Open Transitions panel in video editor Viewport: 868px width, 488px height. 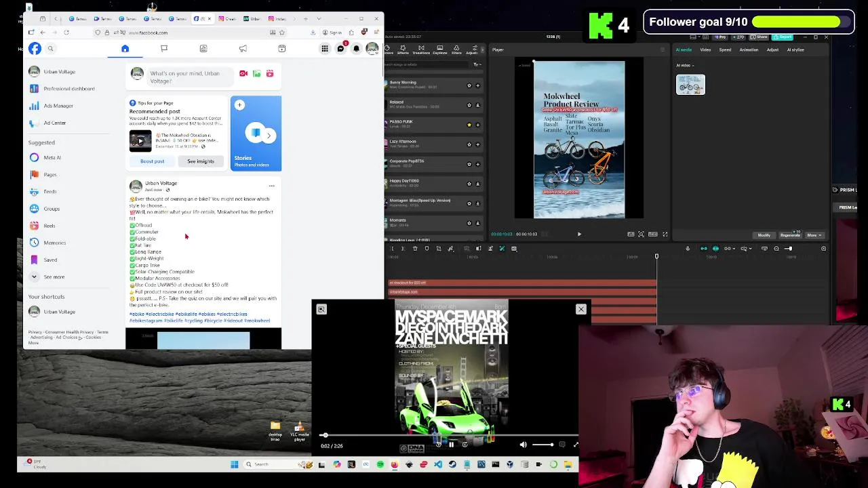click(x=421, y=49)
